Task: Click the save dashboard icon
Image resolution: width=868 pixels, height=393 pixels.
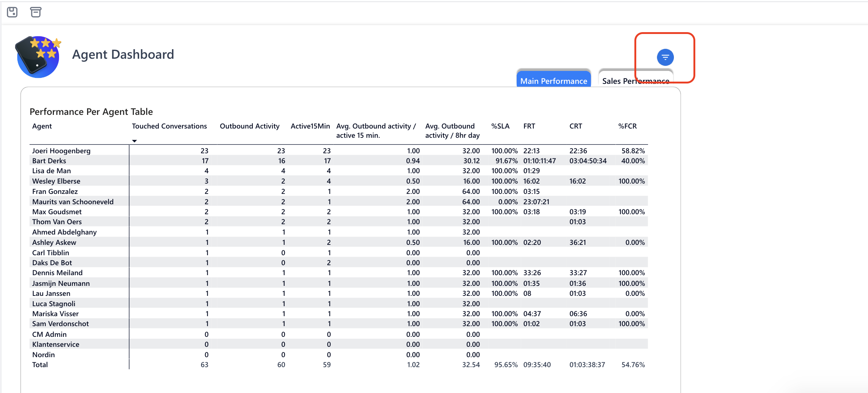Action: point(12,12)
